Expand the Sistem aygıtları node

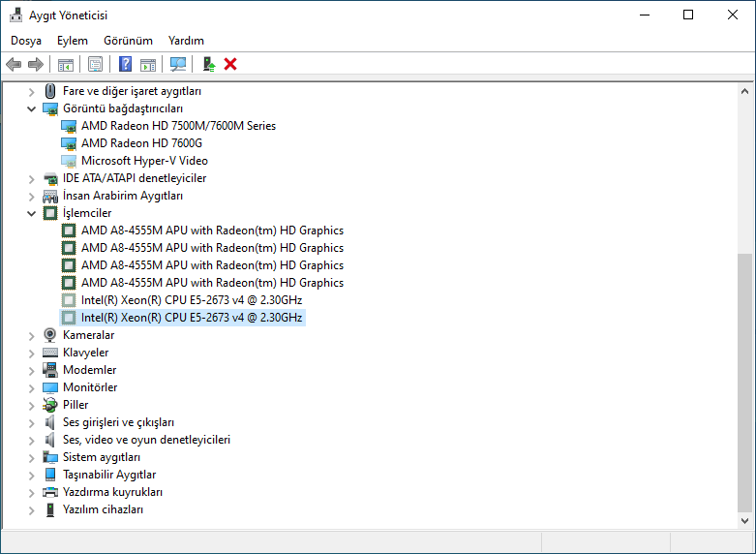(x=31, y=457)
